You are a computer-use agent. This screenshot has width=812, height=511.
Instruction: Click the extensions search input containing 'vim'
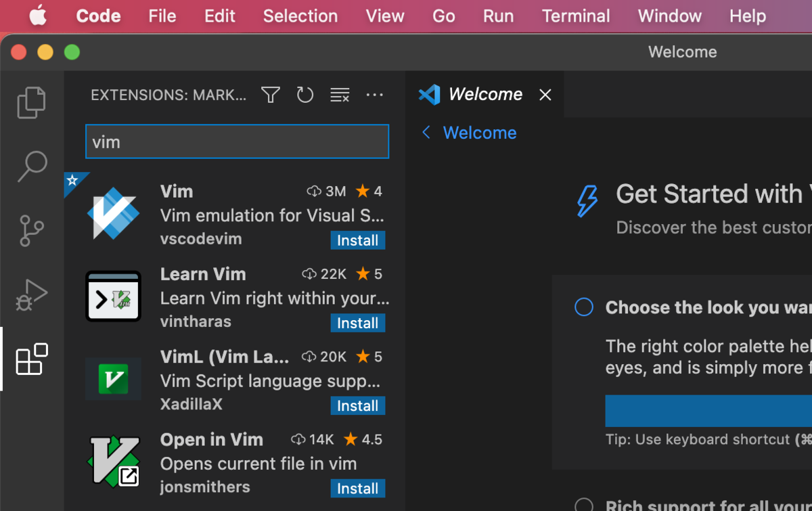237,141
